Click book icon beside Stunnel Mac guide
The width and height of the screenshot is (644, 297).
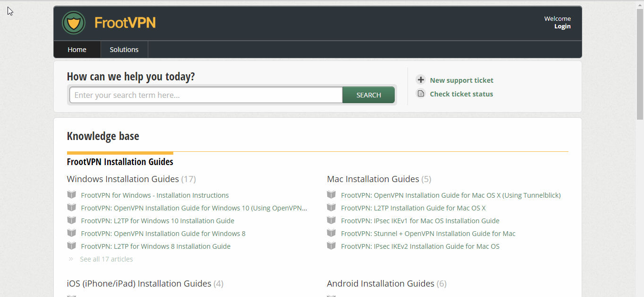pos(331,233)
